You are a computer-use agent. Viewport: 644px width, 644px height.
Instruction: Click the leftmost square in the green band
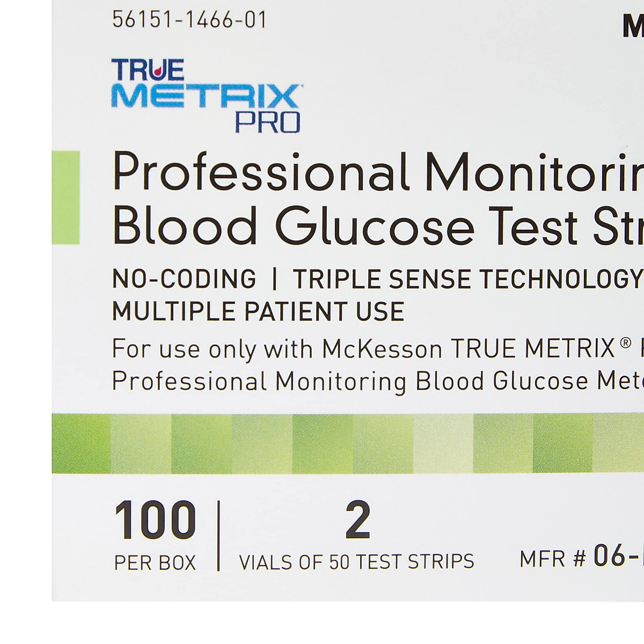pyautogui.click(x=81, y=443)
